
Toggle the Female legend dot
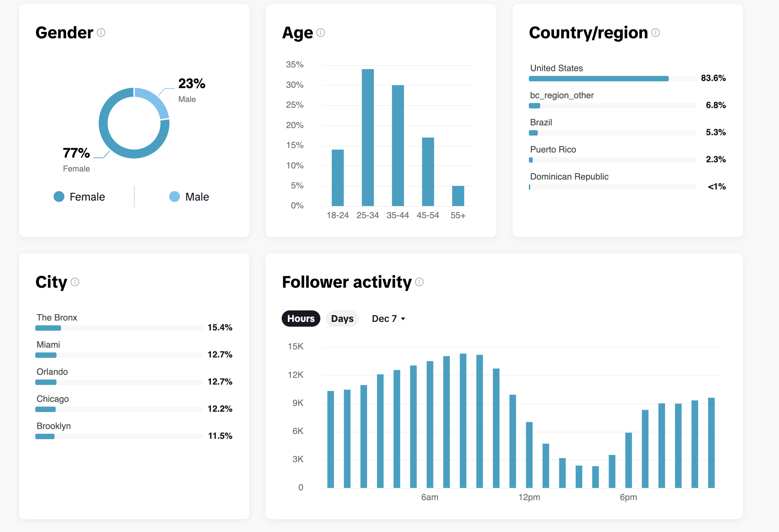point(59,197)
